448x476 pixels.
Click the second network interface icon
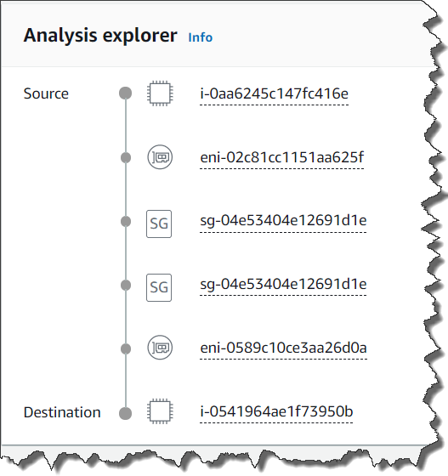click(160, 348)
